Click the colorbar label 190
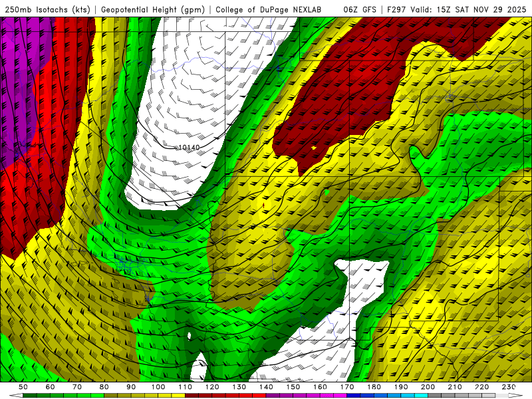The image size is (532, 399). click(401, 387)
